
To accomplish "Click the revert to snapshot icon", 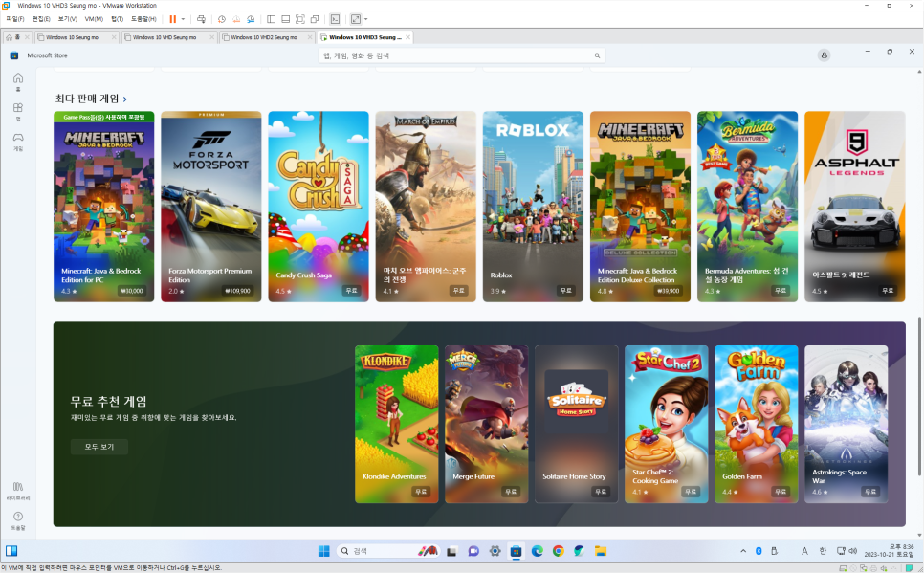I will [236, 19].
